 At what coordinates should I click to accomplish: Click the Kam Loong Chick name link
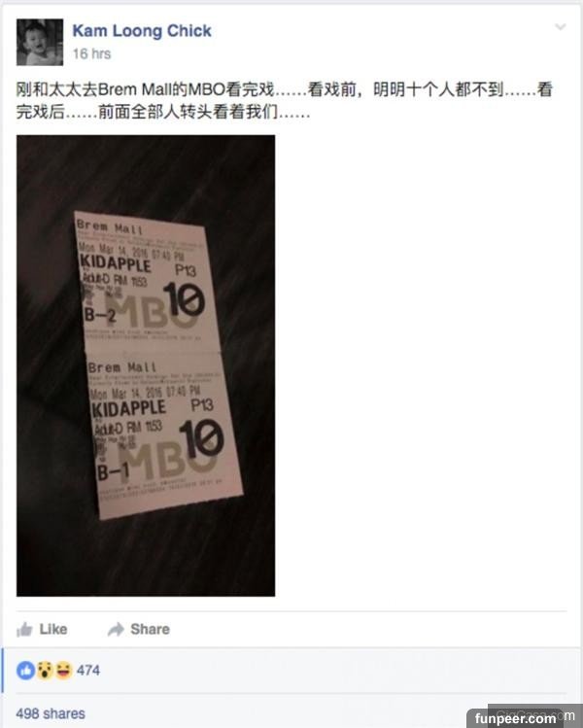point(142,31)
